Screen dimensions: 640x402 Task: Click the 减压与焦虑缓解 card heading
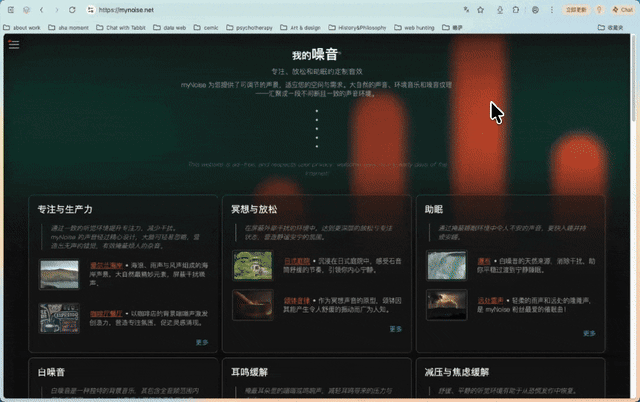click(x=457, y=372)
